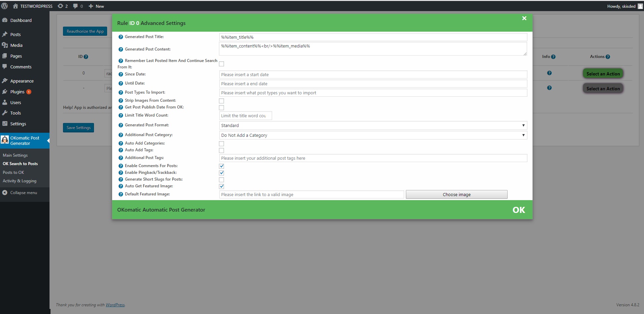This screenshot has height=314, width=644.
Task: Click the Limit Title Word Count field
Action: 245,116
